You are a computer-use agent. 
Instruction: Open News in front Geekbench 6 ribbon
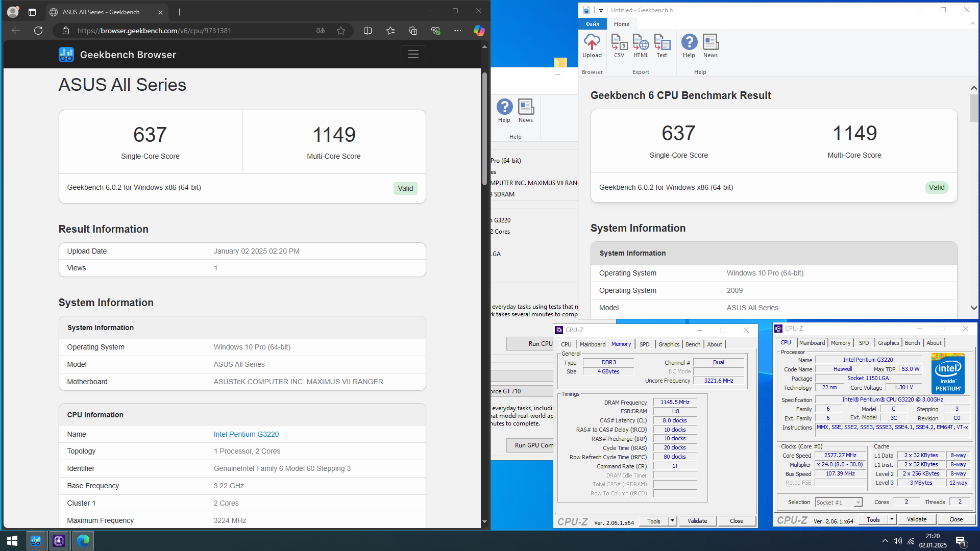click(710, 46)
